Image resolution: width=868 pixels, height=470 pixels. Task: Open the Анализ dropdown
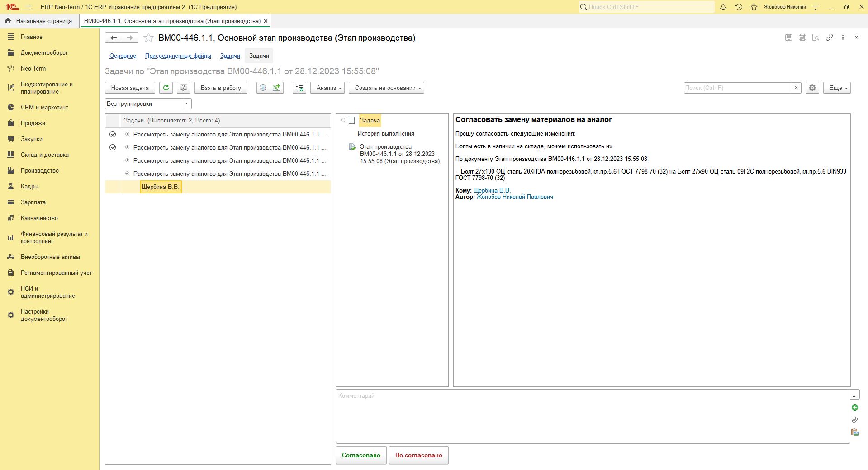point(327,88)
